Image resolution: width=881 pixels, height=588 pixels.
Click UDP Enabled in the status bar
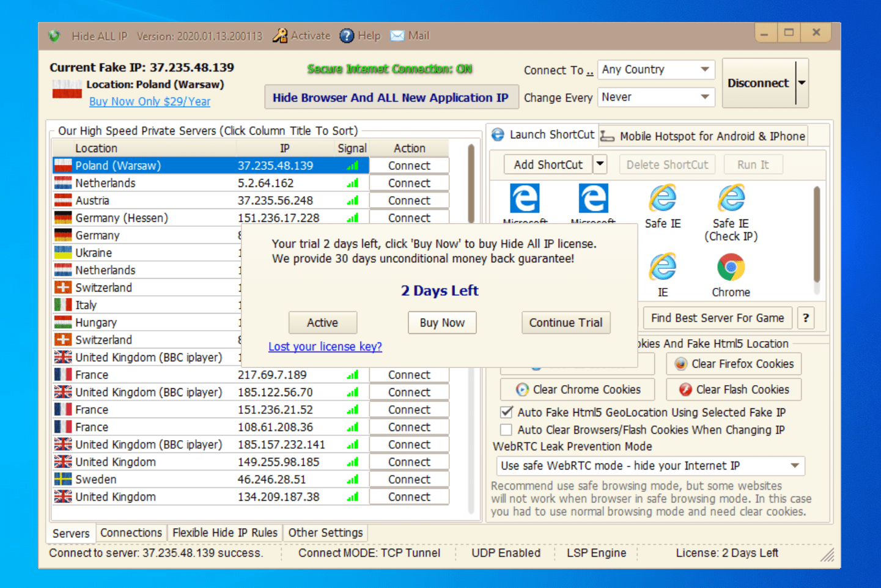coord(506,553)
